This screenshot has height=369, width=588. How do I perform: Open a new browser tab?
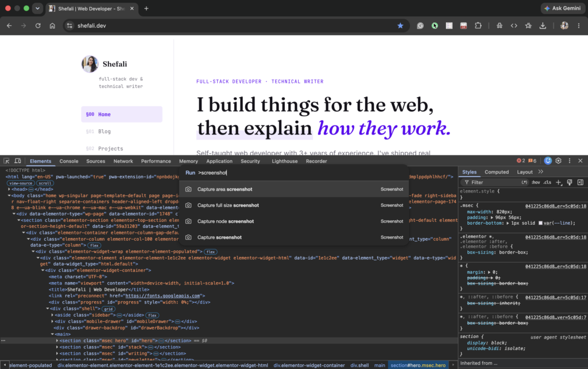(x=146, y=8)
